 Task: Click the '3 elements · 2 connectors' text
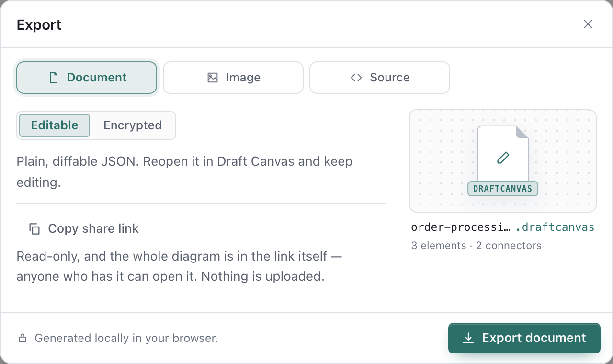click(x=477, y=246)
